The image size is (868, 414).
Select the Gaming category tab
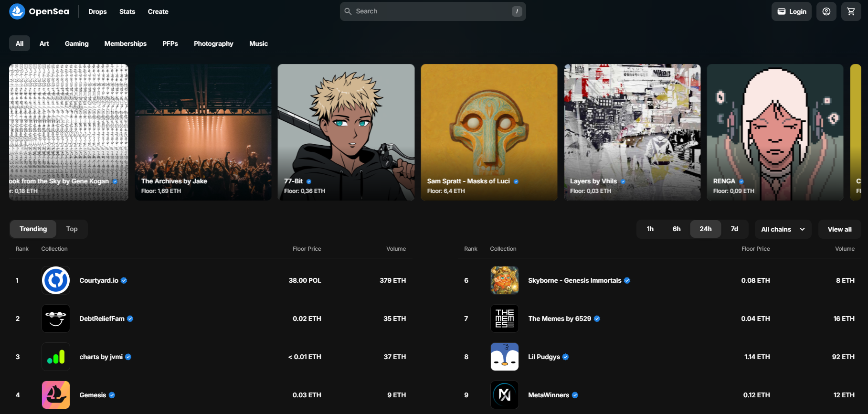[77, 43]
